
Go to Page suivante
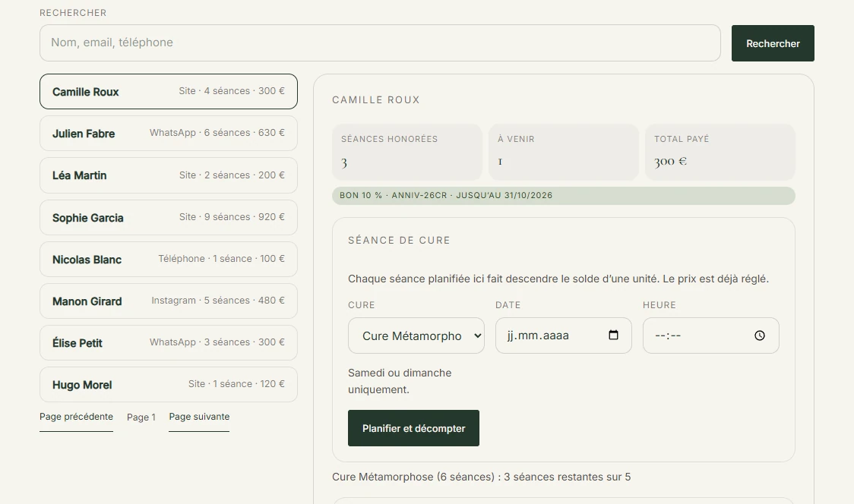pyautogui.click(x=199, y=417)
